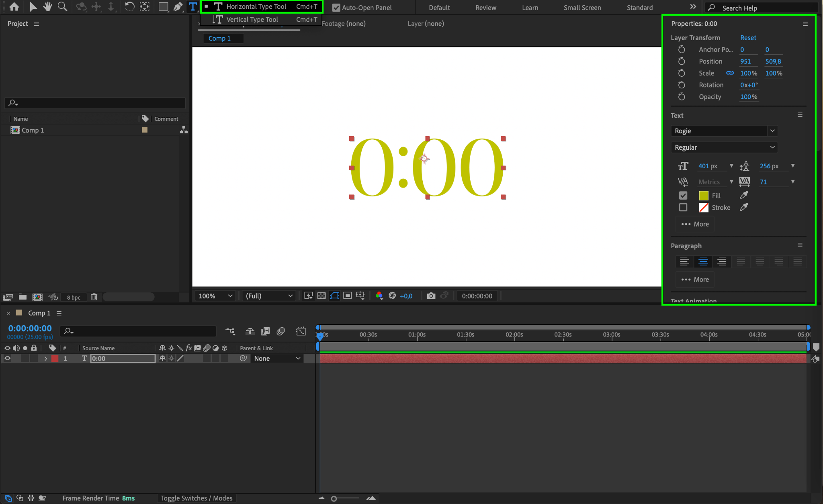This screenshot has height=504, width=823.
Task: Open the Metrics kerning dropdown
Action: coord(731,182)
